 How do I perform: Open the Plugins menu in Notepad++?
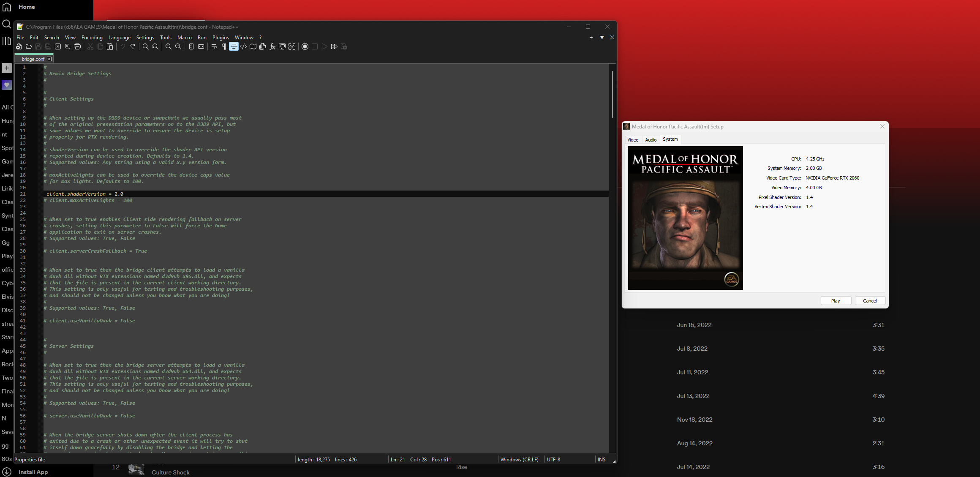click(220, 38)
